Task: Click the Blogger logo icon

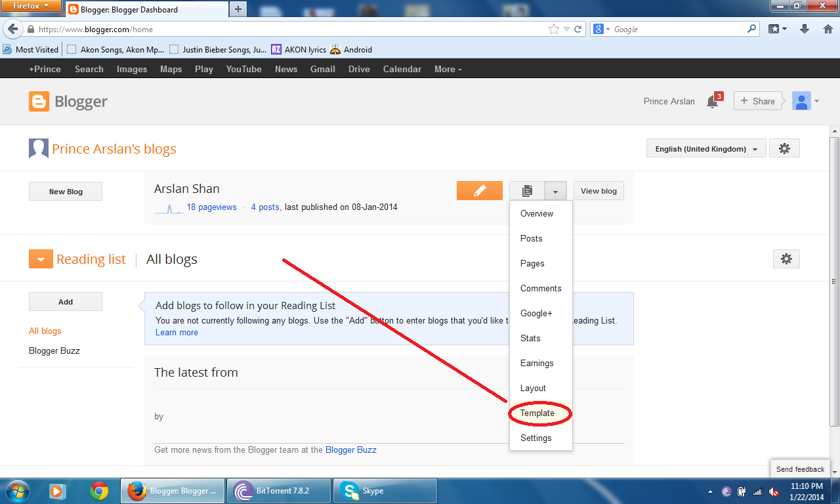Action: pyautogui.click(x=39, y=102)
